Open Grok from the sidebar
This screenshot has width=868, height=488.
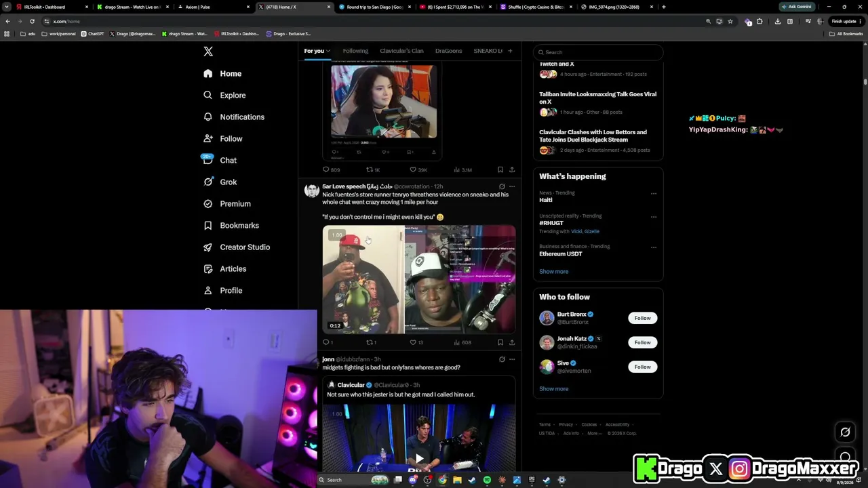click(x=220, y=182)
